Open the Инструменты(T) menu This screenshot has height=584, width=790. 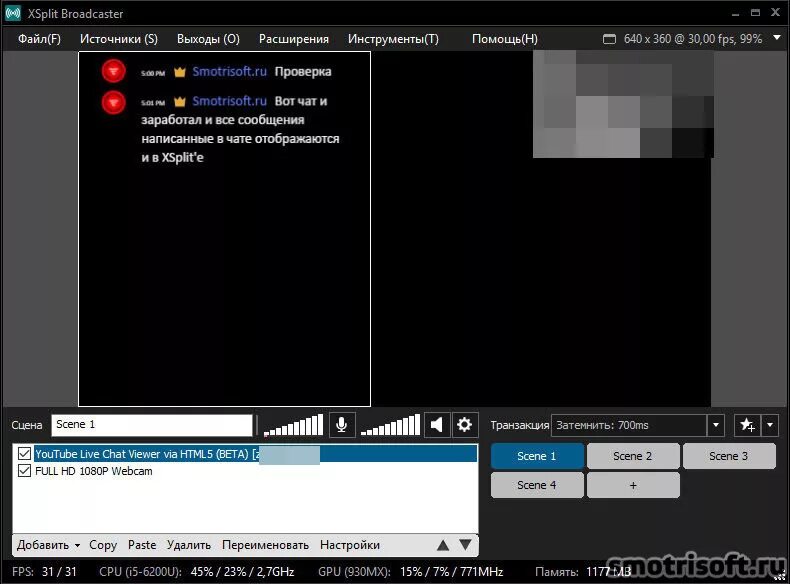point(393,39)
